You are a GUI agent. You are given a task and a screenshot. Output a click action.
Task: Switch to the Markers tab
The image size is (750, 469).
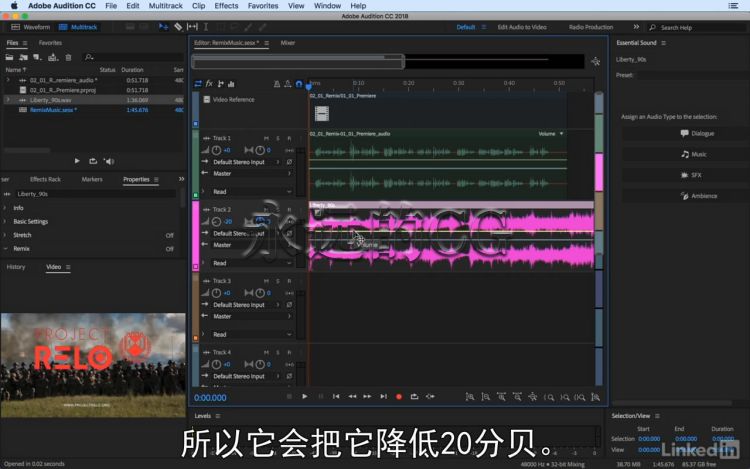click(x=92, y=179)
